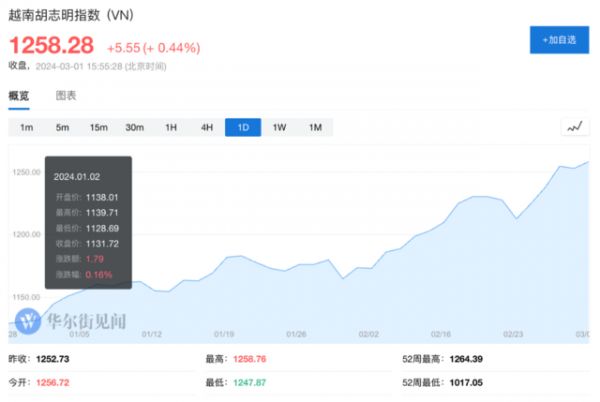Switch chart to 4H interval
Screen dimensions: 600x402
(207, 127)
